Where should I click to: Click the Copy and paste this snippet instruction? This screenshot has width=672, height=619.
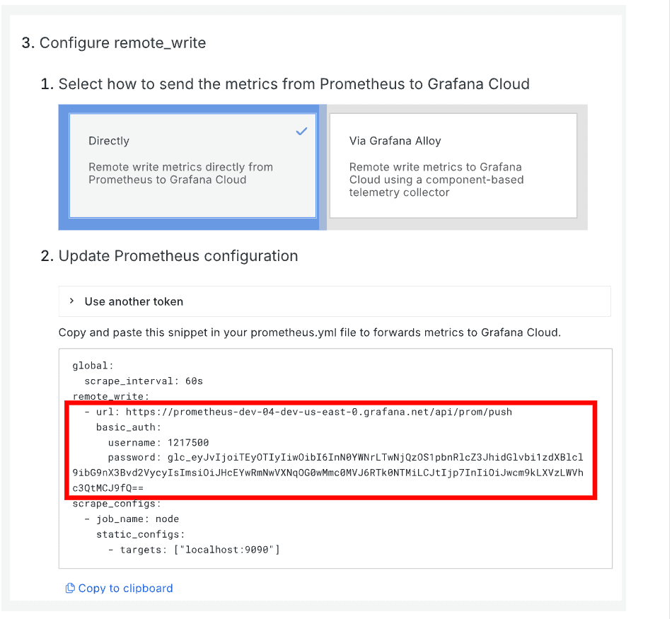309,332
